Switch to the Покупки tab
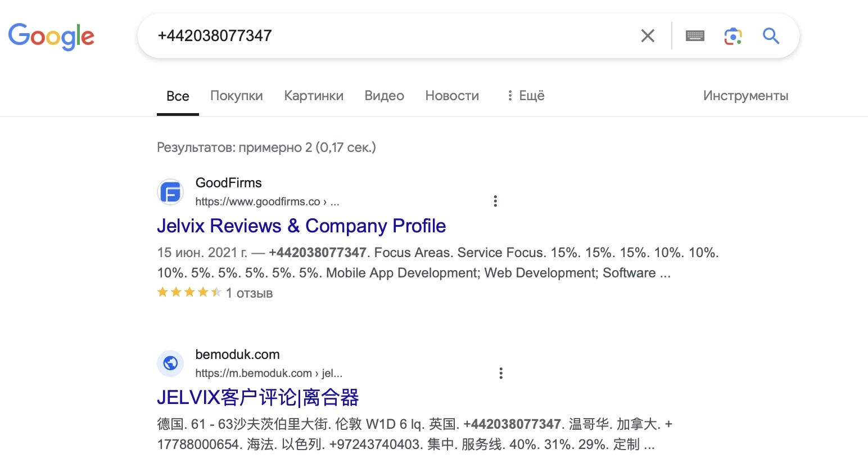The height and width of the screenshot is (476, 868). point(237,96)
